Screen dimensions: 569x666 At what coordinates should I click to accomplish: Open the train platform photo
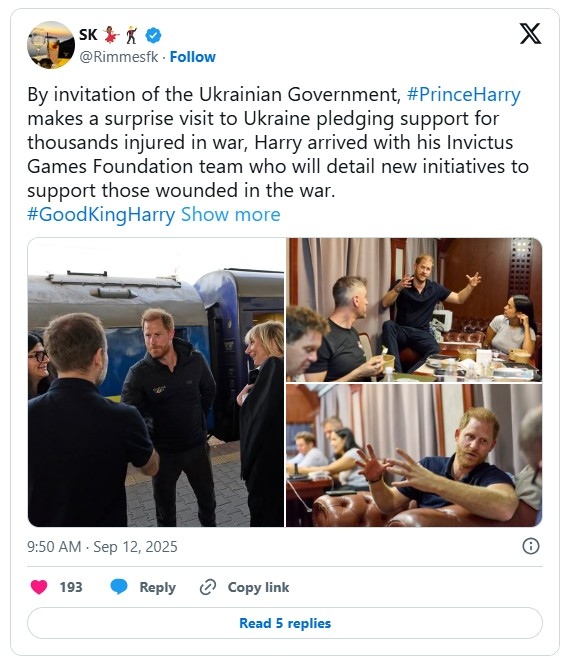pyautogui.click(x=156, y=382)
